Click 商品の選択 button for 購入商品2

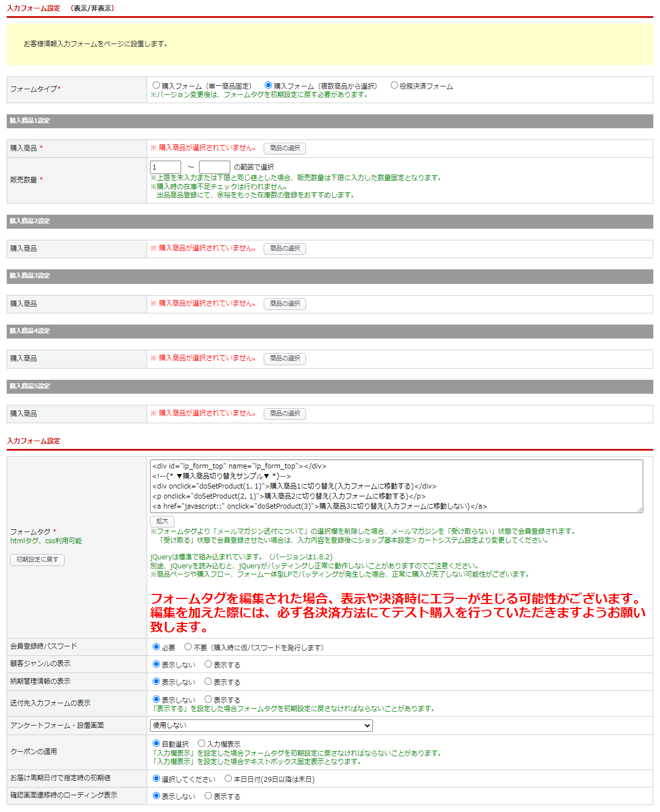[285, 249]
